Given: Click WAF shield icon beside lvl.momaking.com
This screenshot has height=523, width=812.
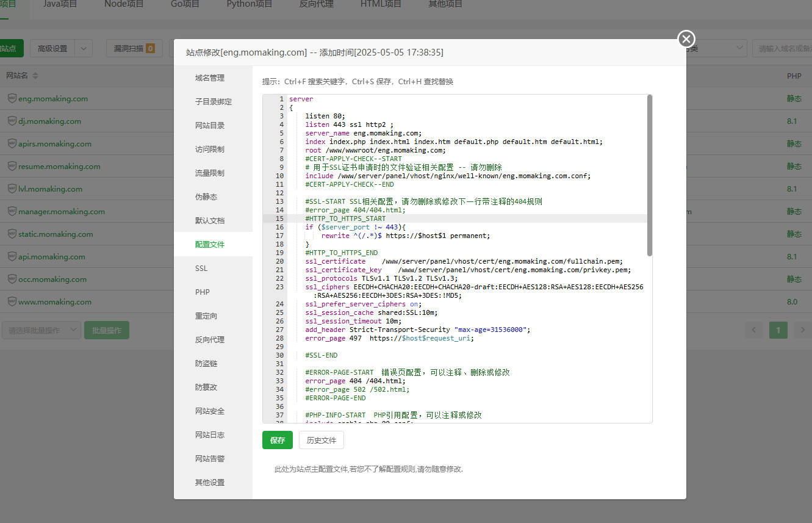Looking at the screenshot, I should [x=12, y=189].
